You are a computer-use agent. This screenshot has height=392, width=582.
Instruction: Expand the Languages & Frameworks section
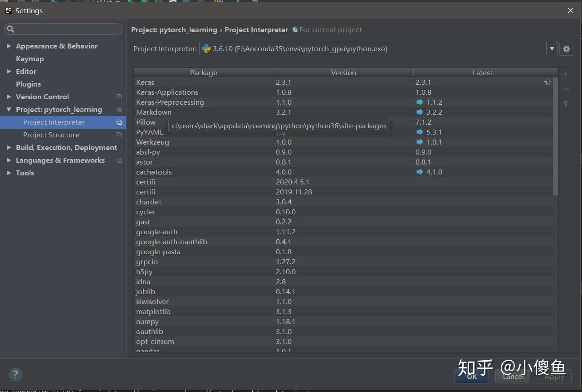[x=9, y=160]
